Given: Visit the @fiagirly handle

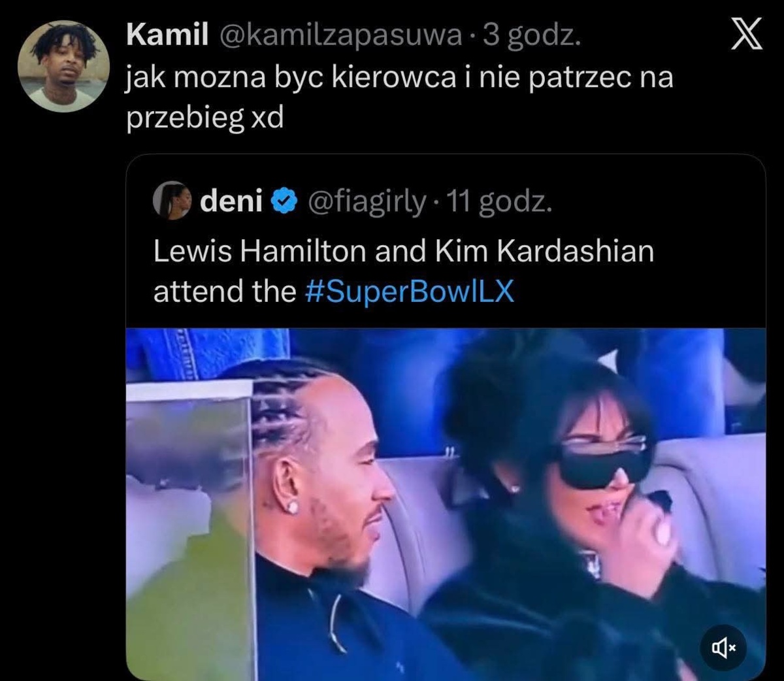Looking at the screenshot, I should (x=366, y=203).
